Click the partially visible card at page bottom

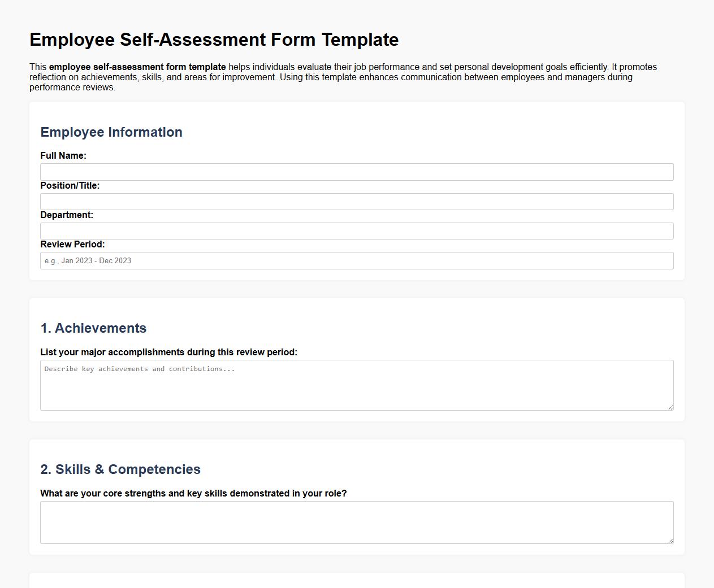pyautogui.click(x=357, y=582)
